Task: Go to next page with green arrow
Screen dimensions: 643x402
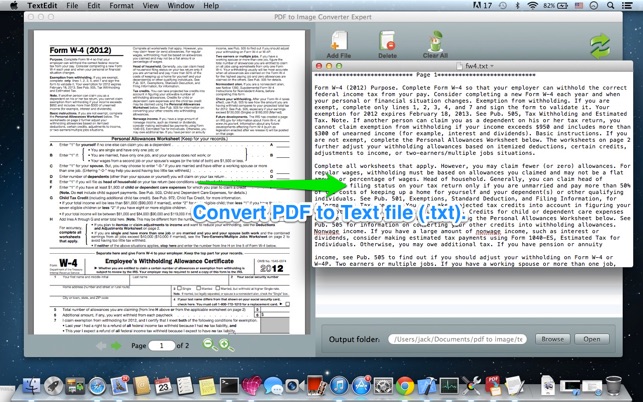Action: pyautogui.click(x=116, y=346)
